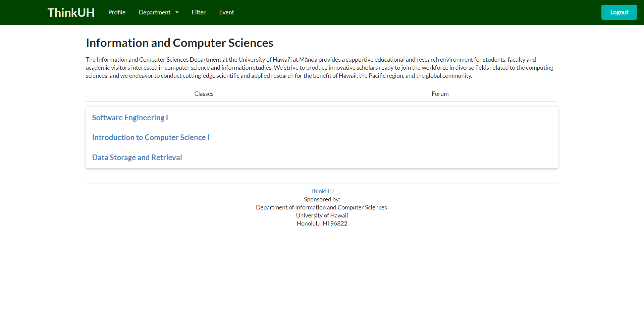This screenshot has height=315, width=644.
Task: Click 'University of Hawaii' footer text
Action: click(322, 215)
